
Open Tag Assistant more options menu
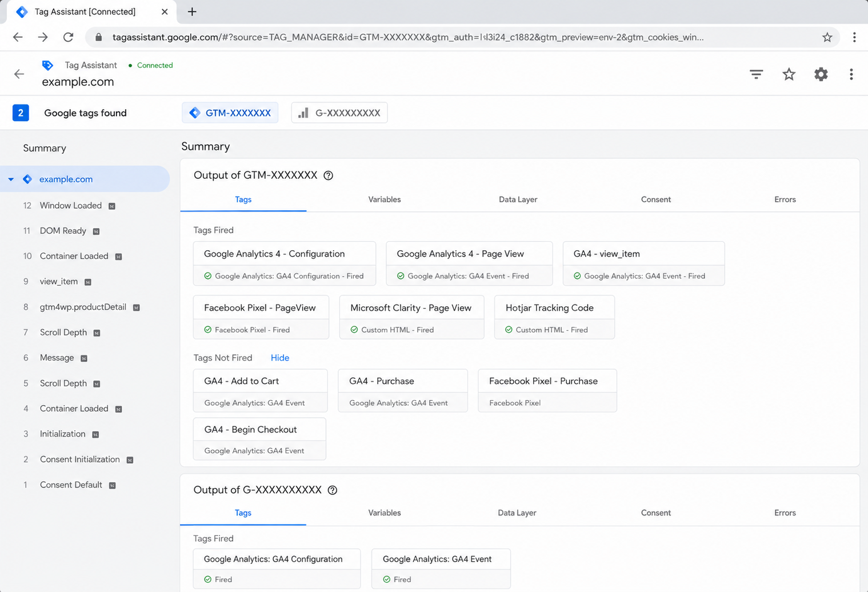(x=851, y=74)
